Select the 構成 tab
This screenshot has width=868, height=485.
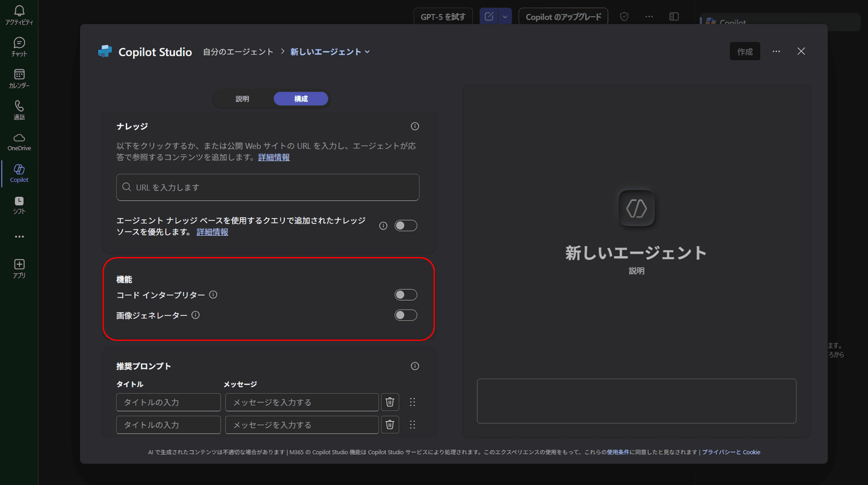300,99
